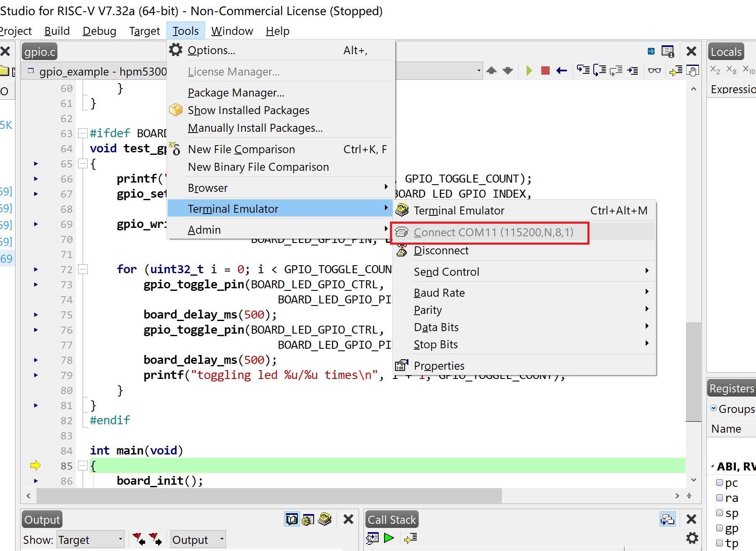Toggle the gp register checkbox

click(x=720, y=528)
